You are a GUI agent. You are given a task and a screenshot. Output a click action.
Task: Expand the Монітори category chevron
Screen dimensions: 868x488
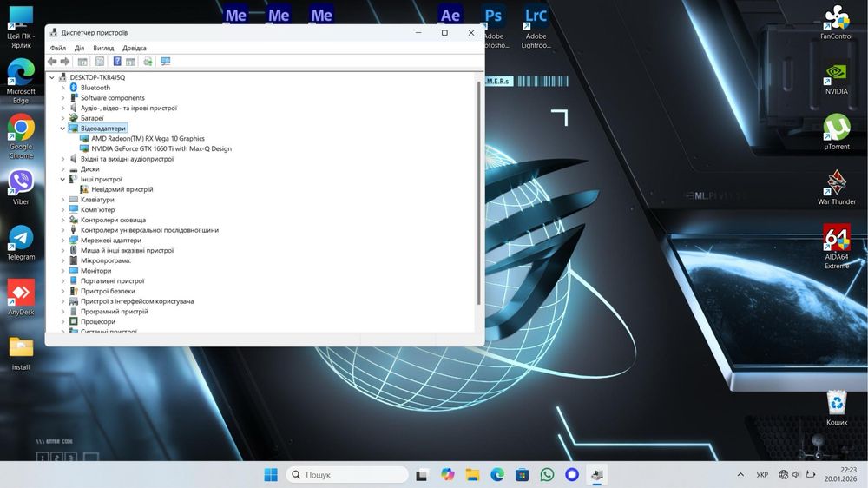tap(62, 271)
